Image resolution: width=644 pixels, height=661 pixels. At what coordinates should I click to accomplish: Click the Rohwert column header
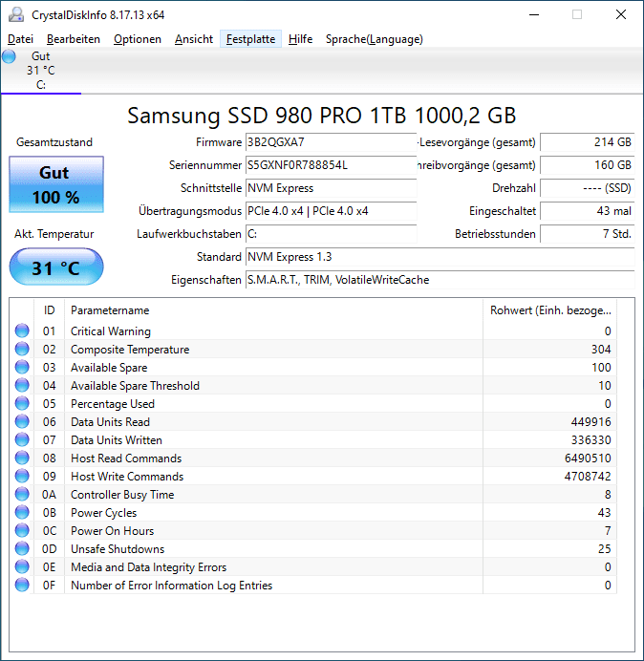(x=550, y=310)
